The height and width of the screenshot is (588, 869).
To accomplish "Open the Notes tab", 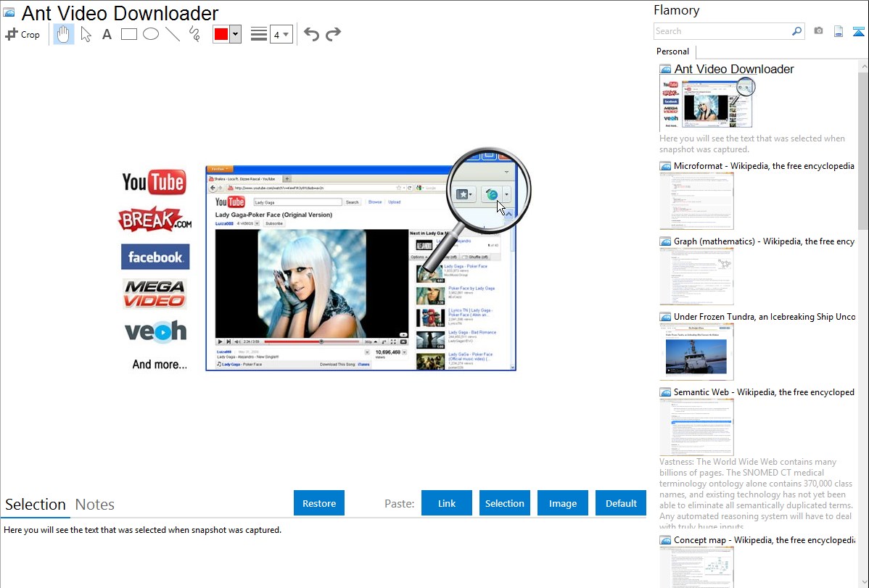I will point(95,505).
